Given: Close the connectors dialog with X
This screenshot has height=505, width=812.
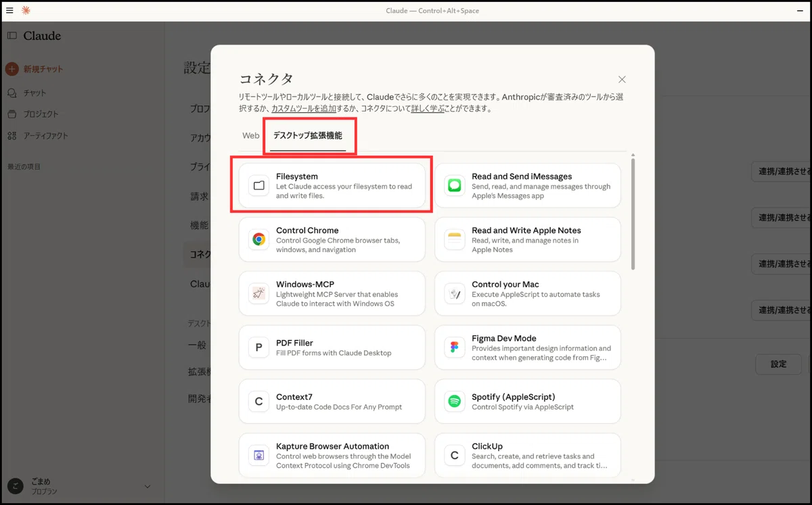Looking at the screenshot, I should coord(622,79).
